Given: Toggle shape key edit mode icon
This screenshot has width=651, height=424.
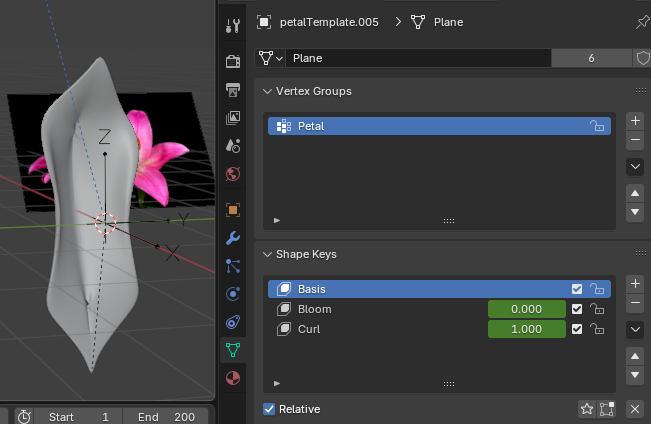Looking at the screenshot, I should coord(606,409).
